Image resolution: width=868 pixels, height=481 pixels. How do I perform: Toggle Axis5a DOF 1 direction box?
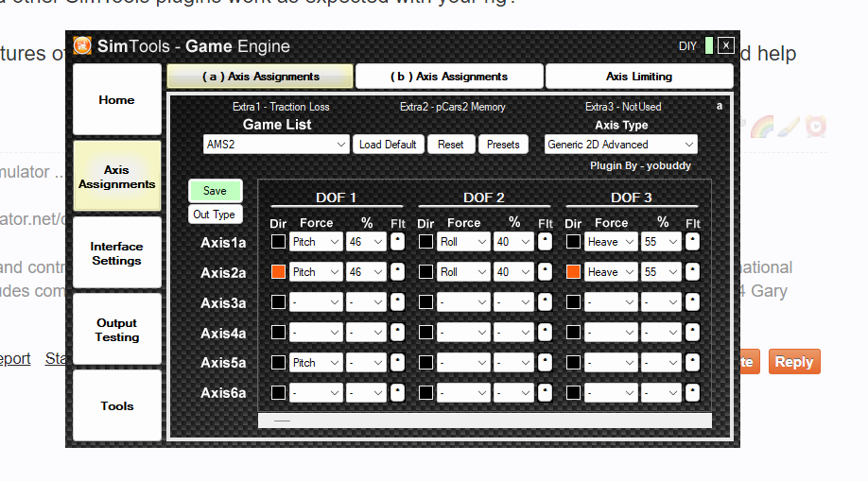278,363
